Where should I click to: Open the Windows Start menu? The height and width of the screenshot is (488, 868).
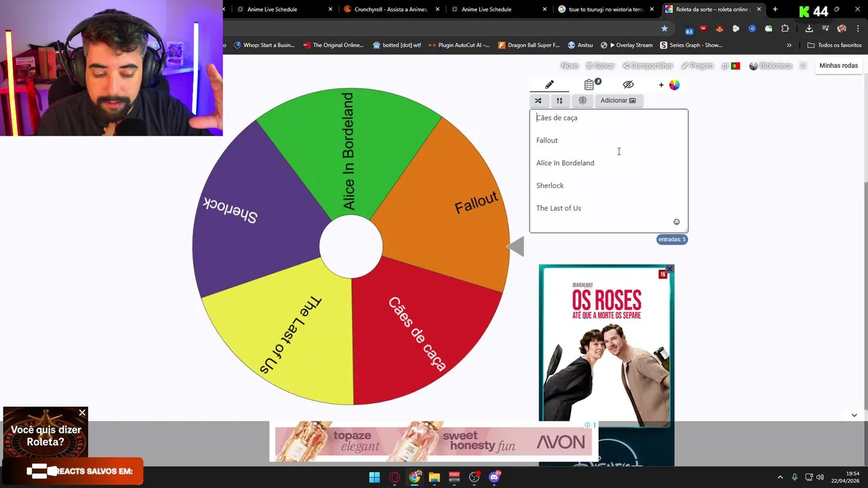click(374, 477)
